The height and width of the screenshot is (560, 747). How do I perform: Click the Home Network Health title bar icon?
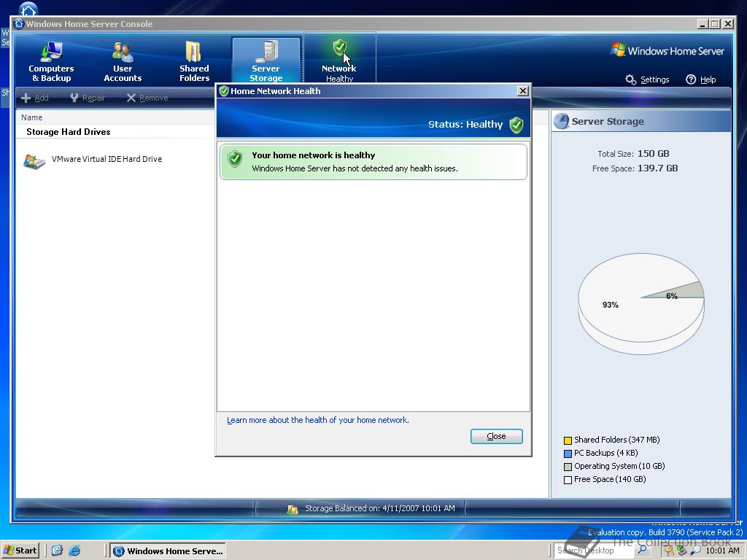223,91
